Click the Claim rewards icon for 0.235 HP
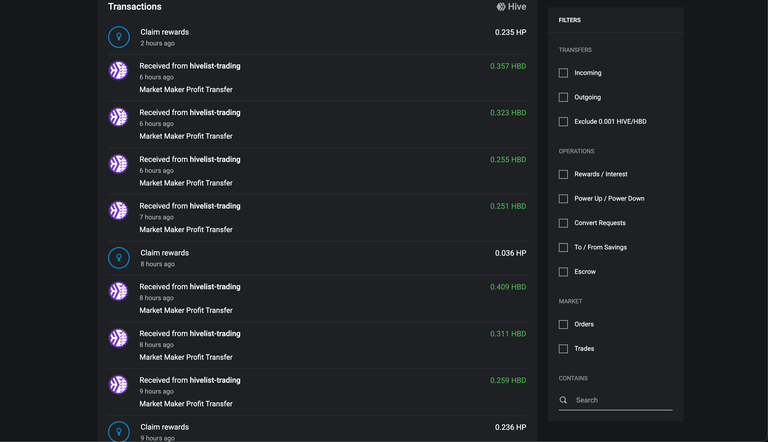 pos(119,37)
